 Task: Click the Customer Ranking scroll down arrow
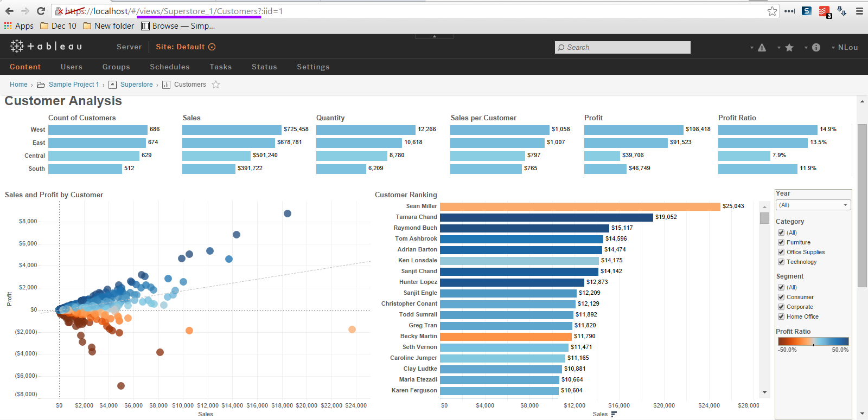pyautogui.click(x=764, y=392)
